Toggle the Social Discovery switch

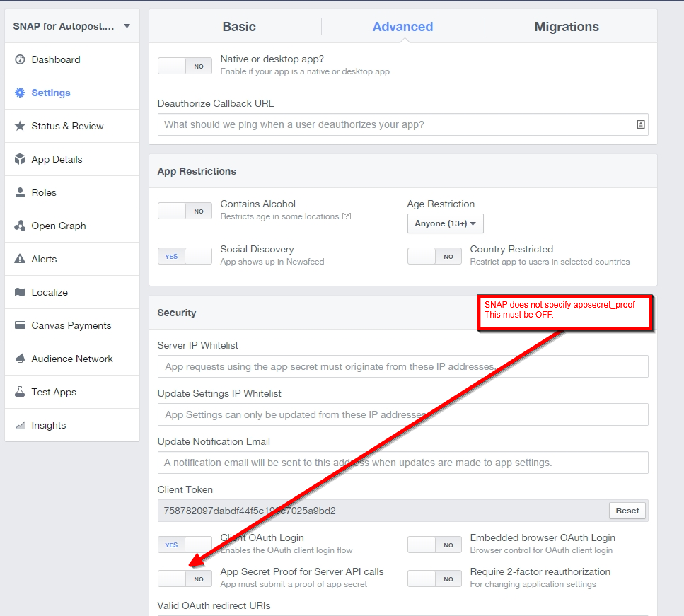pyautogui.click(x=185, y=256)
